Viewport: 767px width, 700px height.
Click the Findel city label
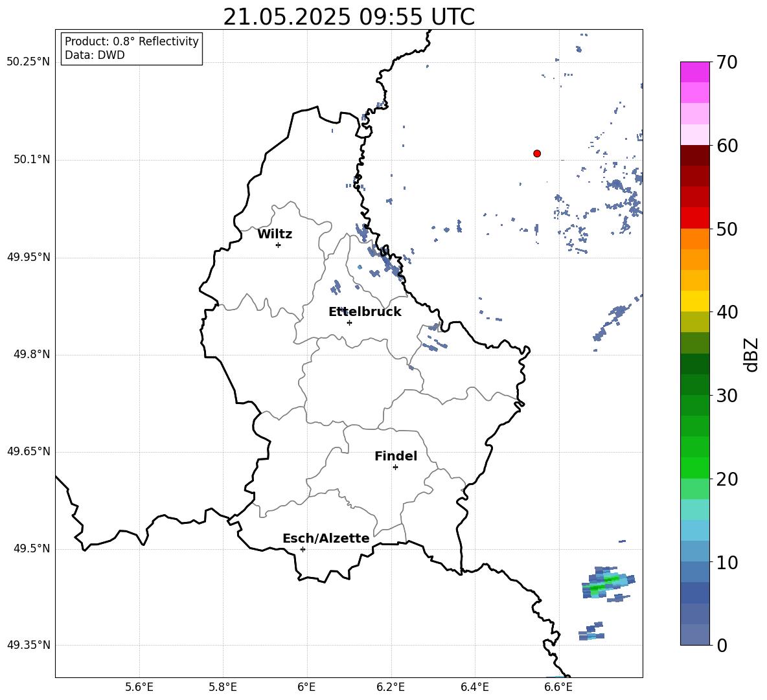[x=396, y=456]
